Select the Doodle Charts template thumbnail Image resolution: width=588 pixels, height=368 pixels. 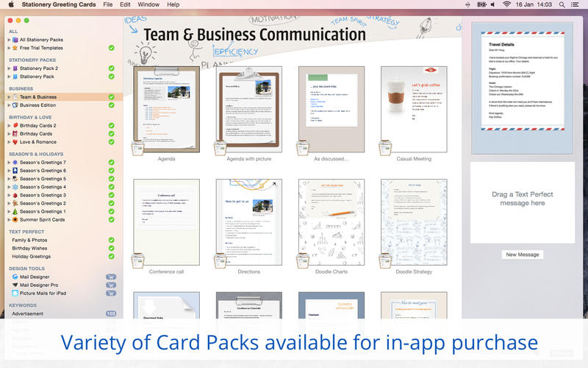331,222
